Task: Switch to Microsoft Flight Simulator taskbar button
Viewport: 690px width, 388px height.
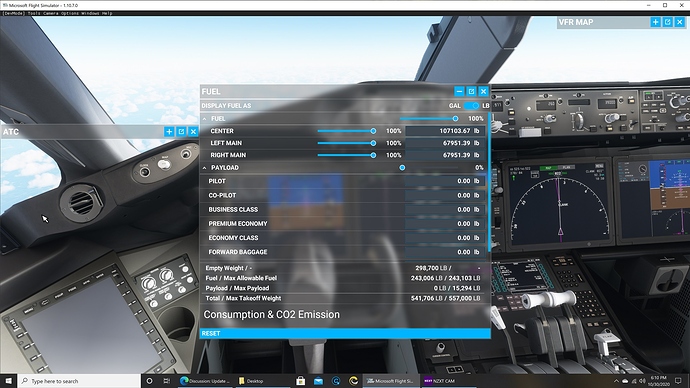Action: [391, 381]
